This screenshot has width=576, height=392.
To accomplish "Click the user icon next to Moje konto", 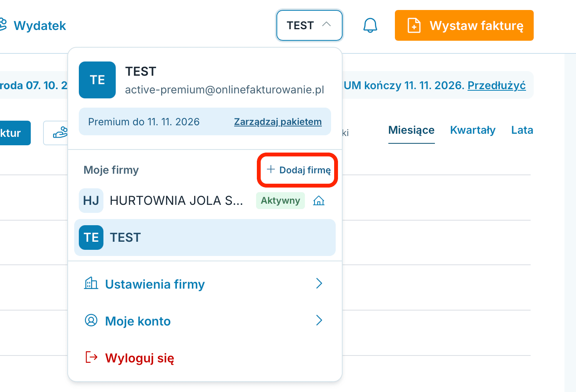I will point(91,320).
